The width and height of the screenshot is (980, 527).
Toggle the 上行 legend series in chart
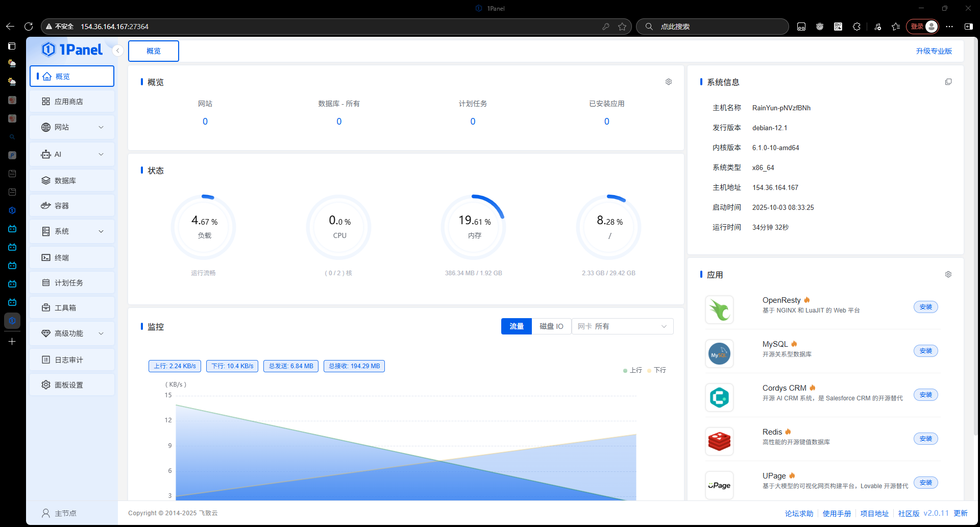click(632, 370)
